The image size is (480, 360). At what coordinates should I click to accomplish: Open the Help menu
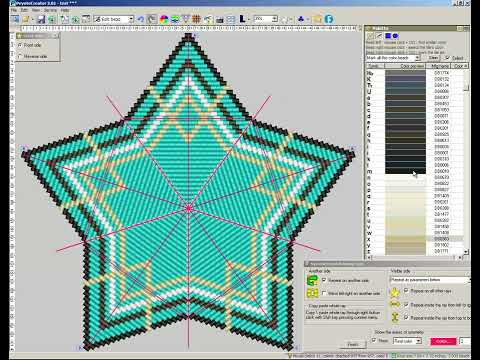click(65, 10)
